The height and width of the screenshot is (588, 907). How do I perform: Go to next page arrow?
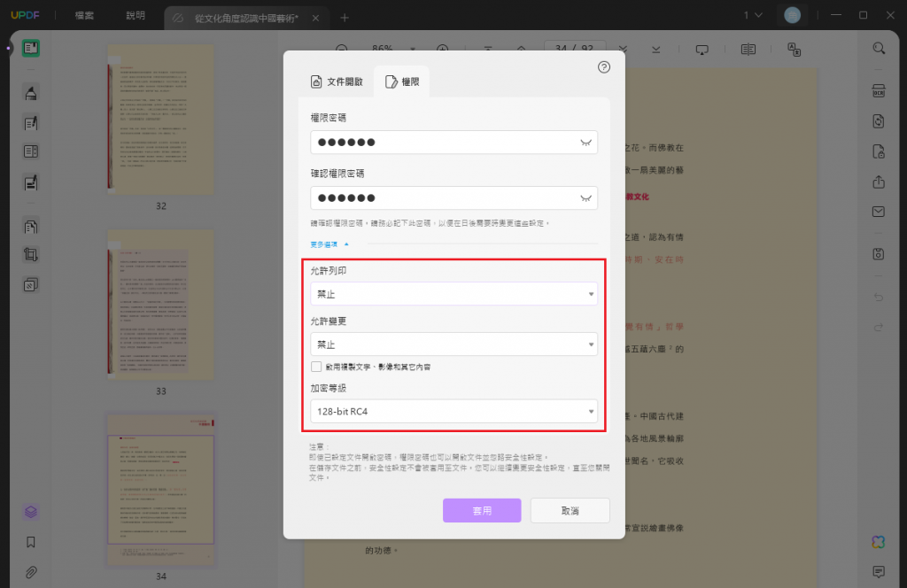[623, 50]
